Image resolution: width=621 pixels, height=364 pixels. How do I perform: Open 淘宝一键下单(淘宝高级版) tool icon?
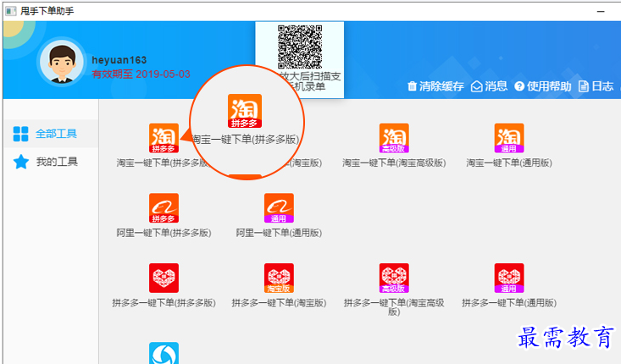tap(394, 138)
